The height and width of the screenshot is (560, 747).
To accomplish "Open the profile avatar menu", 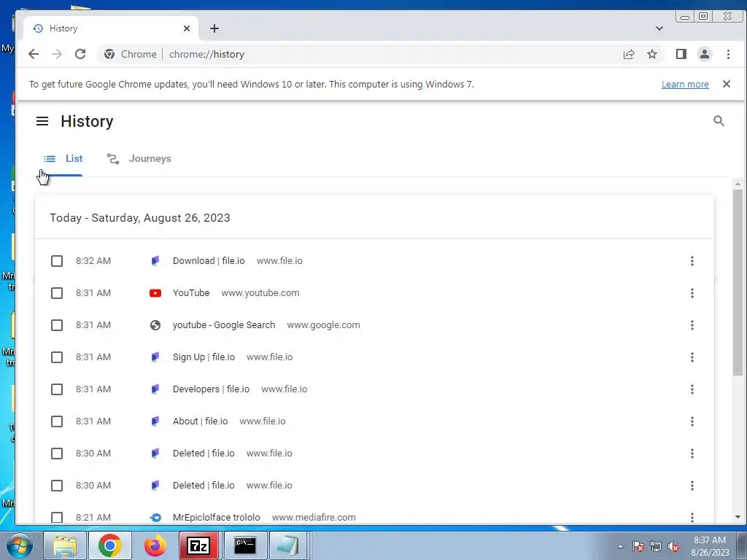I will (x=705, y=54).
